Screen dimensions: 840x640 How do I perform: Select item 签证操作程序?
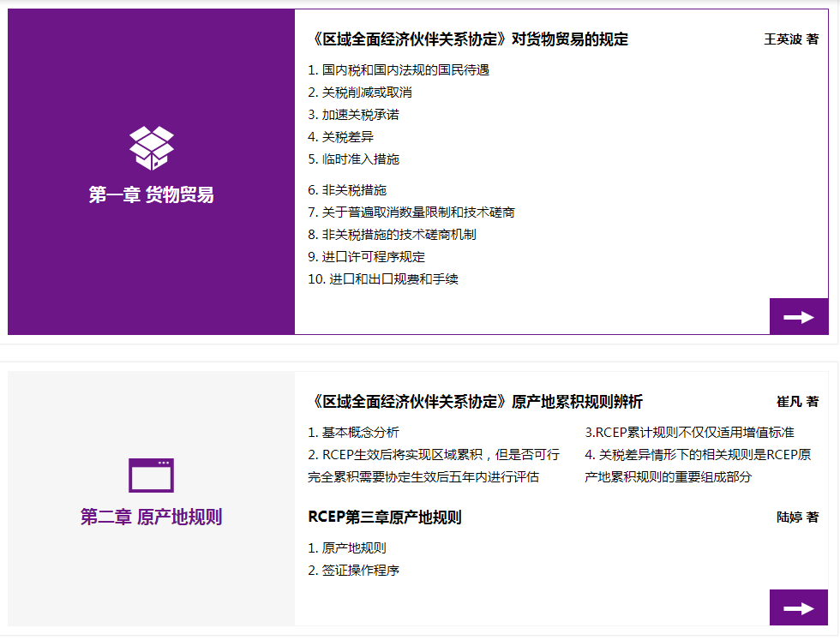click(353, 571)
